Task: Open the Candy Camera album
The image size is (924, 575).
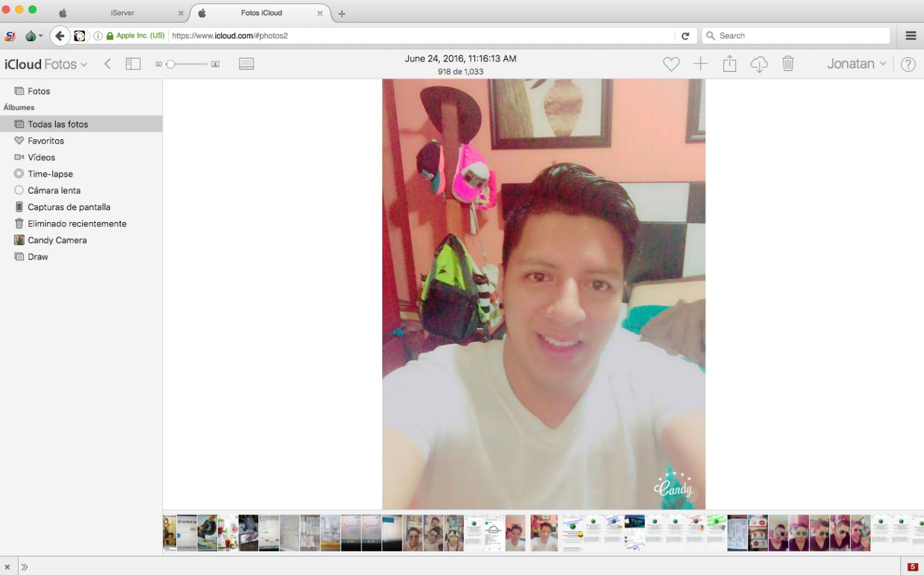Action: coord(57,240)
